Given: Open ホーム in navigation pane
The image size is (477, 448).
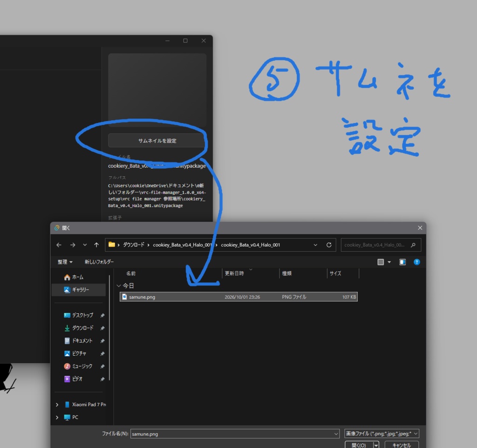Looking at the screenshot, I should tap(78, 277).
